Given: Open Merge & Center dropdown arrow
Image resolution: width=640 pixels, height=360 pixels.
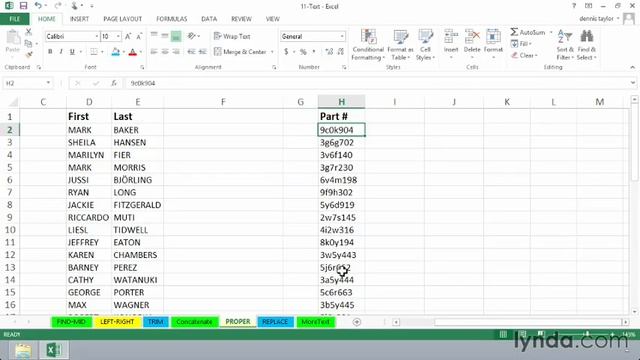Looking at the screenshot, I should pos(272,52).
